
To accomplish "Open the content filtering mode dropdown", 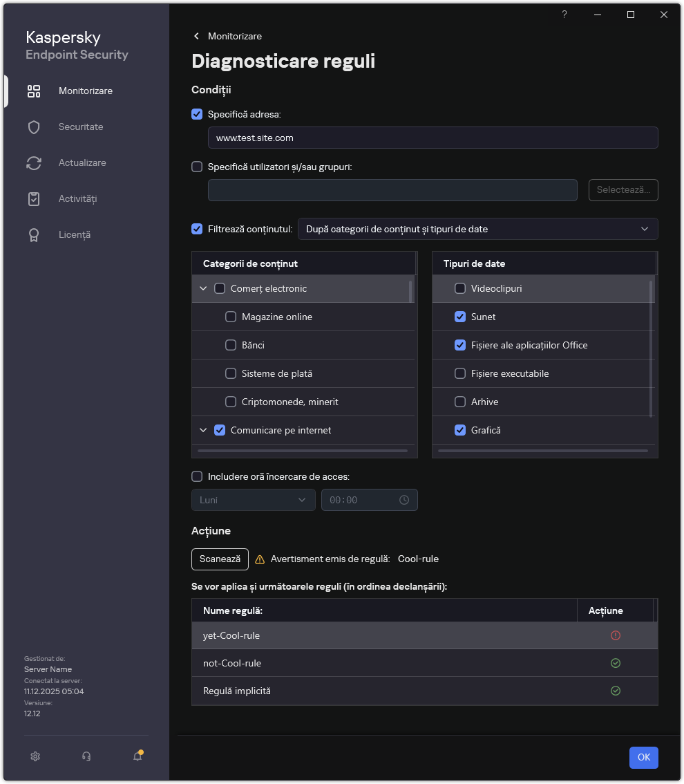I will [477, 228].
